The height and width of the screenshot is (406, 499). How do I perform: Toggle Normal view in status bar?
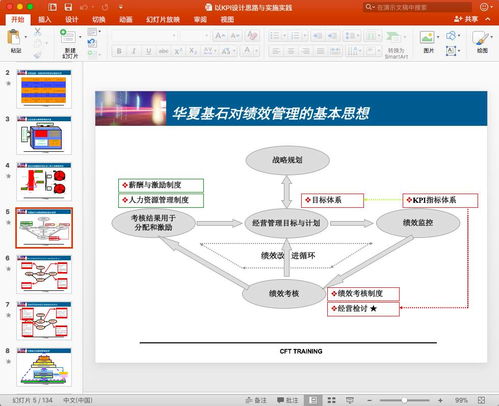click(313, 400)
